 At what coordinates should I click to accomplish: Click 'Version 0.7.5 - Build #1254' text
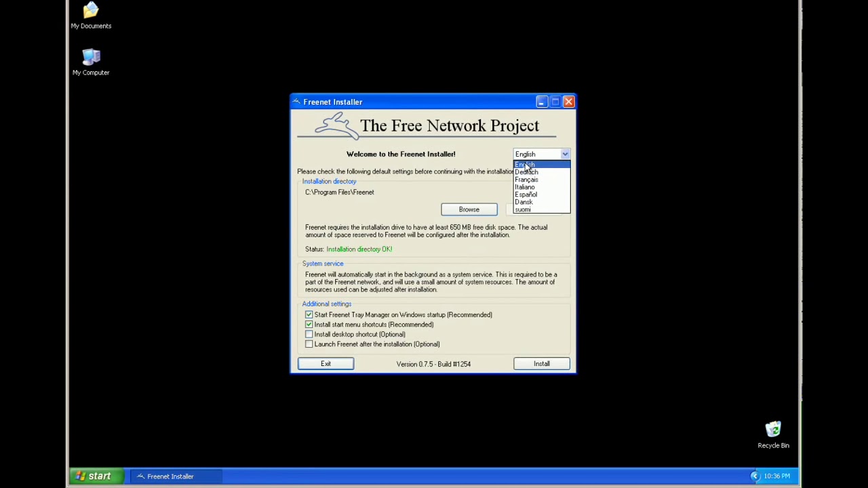[433, 364]
